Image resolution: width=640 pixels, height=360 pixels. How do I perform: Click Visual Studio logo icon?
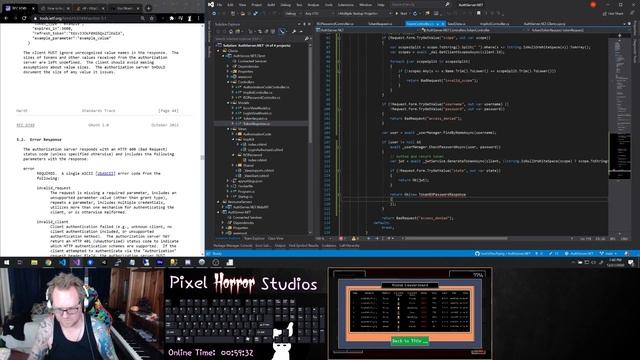coord(211,5)
